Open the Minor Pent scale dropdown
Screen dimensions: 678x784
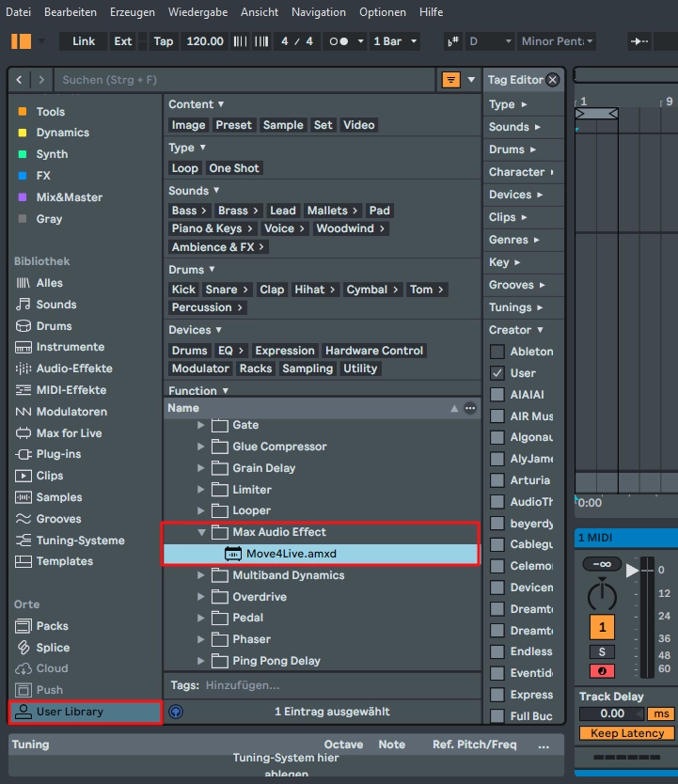pyautogui.click(x=557, y=41)
